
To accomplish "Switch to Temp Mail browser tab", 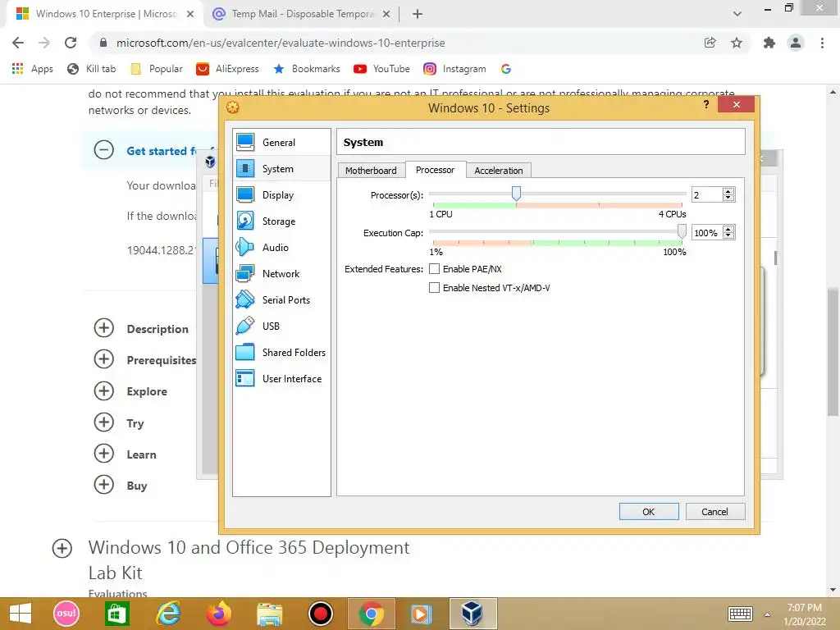I will (x=300, y=14).
